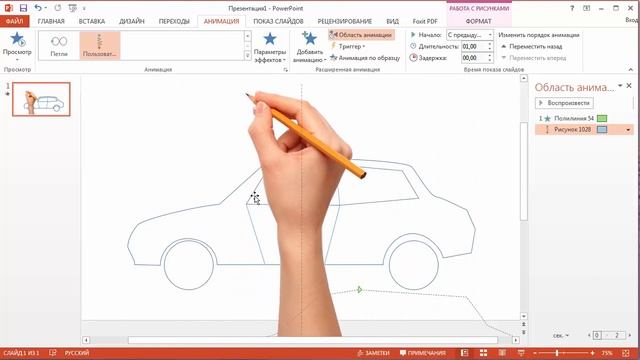This screenshot has width=640, height=360.
Task: Collapse the ribbon chevron
Action: pyautogui.click(x=631, y=70)
